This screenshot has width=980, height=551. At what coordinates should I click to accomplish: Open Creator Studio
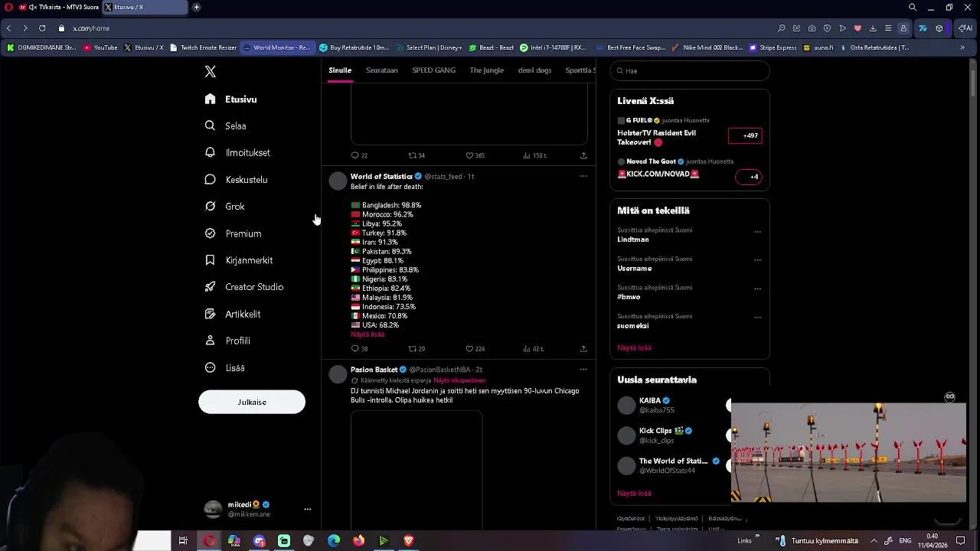coord(244,287)
